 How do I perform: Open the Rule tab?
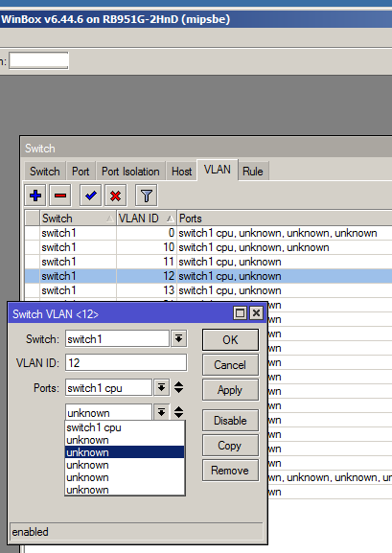[x=253, y=172]
